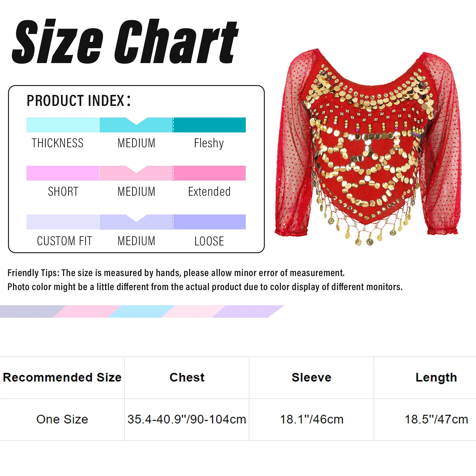Click the "Extended" label
Screen dimensions: 476x476
click(209, 192)
